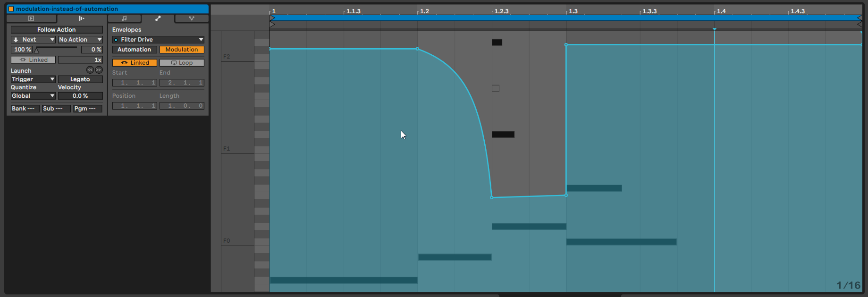Image resolution: width=868 pixels, height=297 pixels.
Task: Toggle the Legato launch option
Action: [80, 79]
